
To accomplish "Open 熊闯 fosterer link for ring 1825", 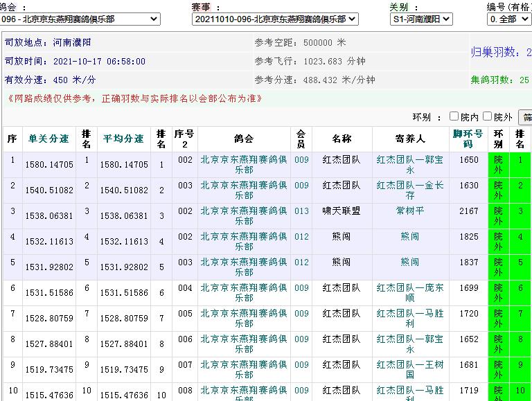I will tap(410, 237).
